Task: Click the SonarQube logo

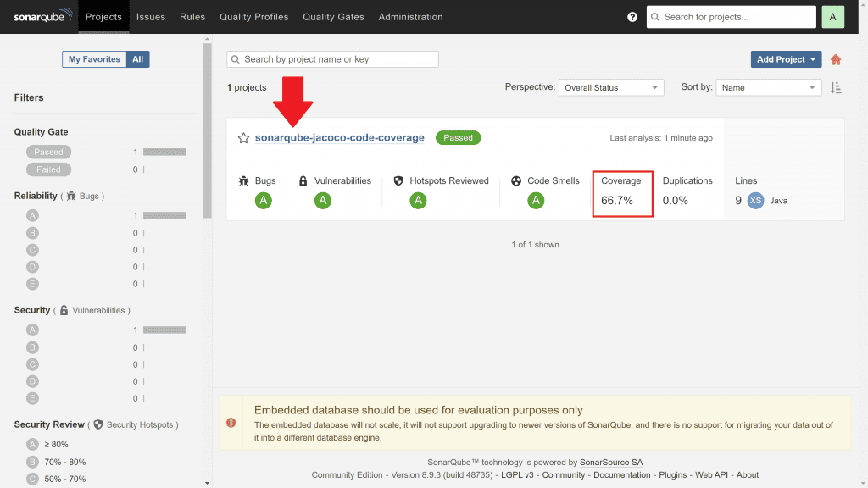Action: click(42, 17)
